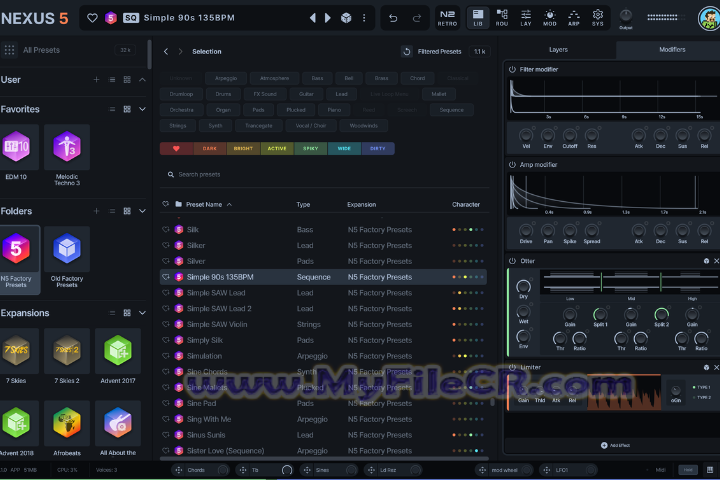Viewport: 720px width, 480px height.
Task: Favorite the Silk preset row heart
Action: point(166,230)
